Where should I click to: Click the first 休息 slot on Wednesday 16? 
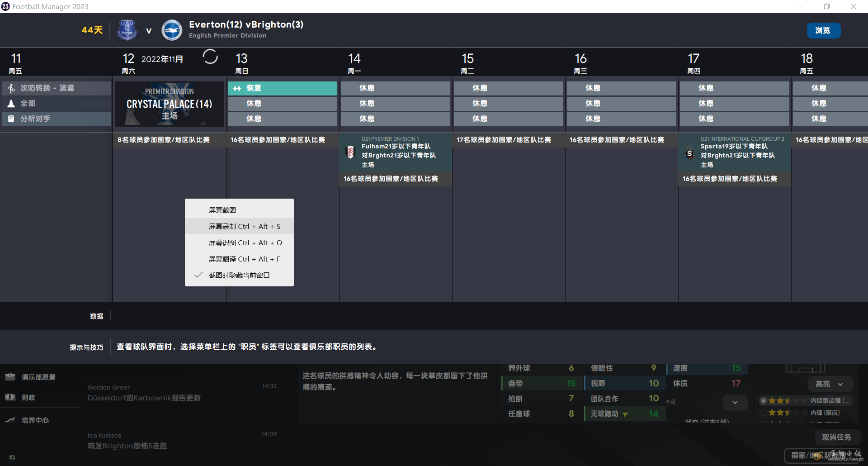click(x=621, y=88)
